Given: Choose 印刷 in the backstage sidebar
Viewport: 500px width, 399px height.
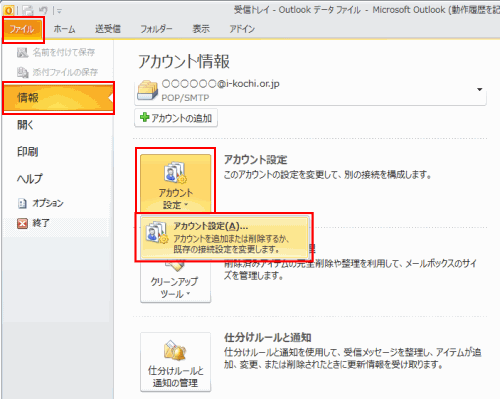Looking at the screenshot, I should coord(28,152).
